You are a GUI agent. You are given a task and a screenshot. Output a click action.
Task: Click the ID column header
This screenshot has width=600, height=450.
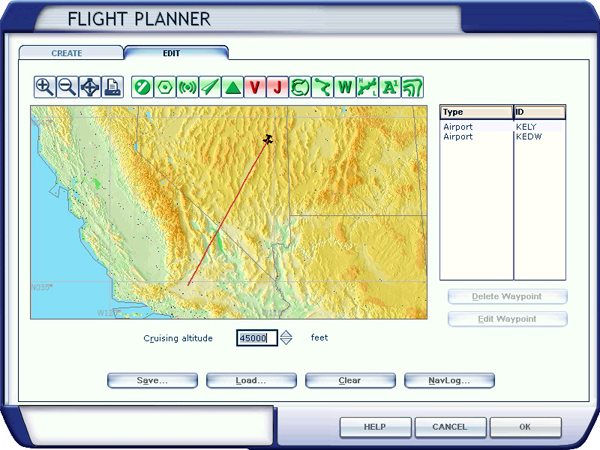(x=539, y=112)
